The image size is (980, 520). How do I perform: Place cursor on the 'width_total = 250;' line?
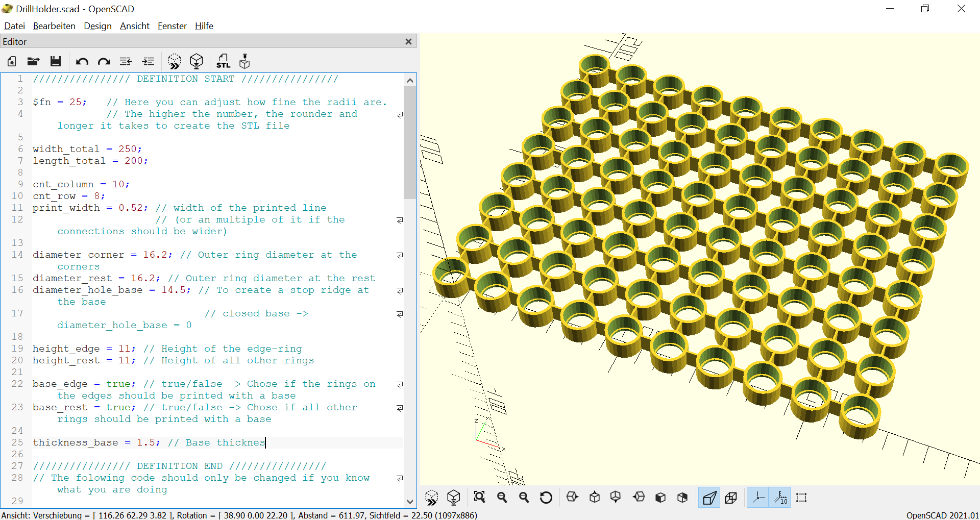[x=87, y=149]
